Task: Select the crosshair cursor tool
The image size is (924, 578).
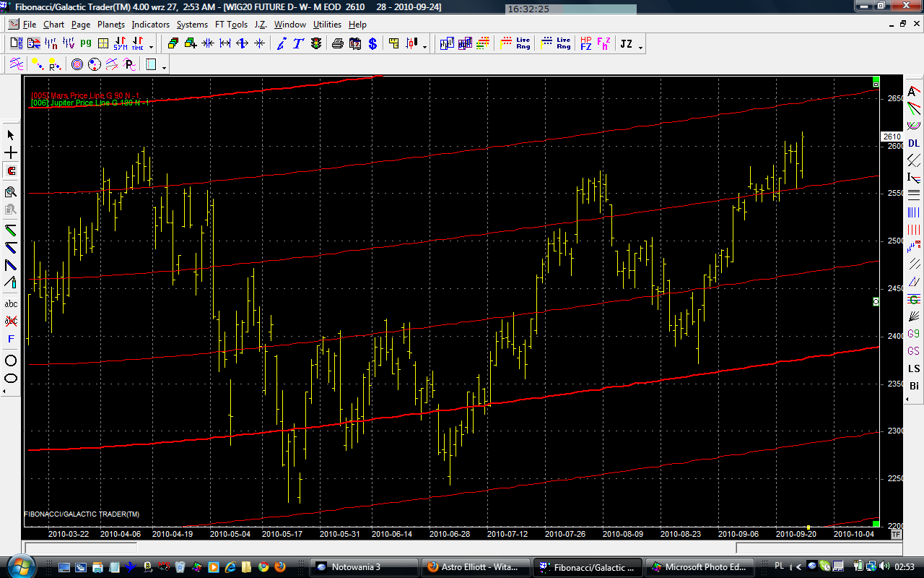Action: 11,153
